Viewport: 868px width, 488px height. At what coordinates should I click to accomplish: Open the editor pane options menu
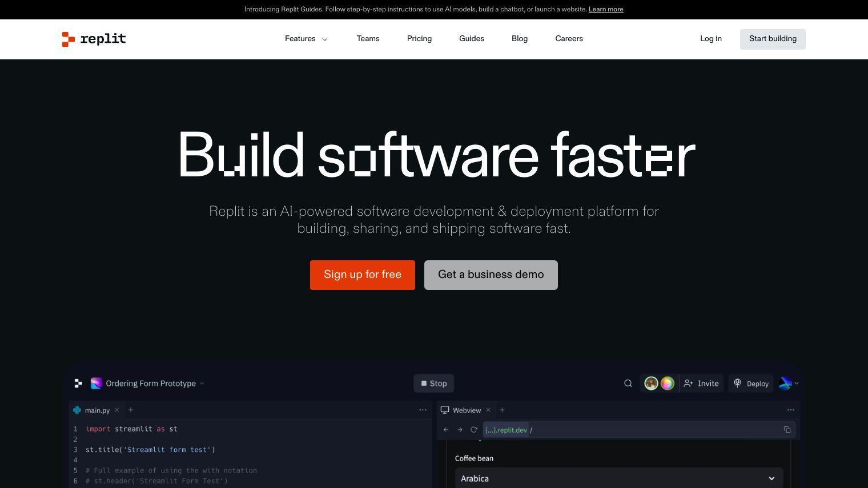point(423,410)
